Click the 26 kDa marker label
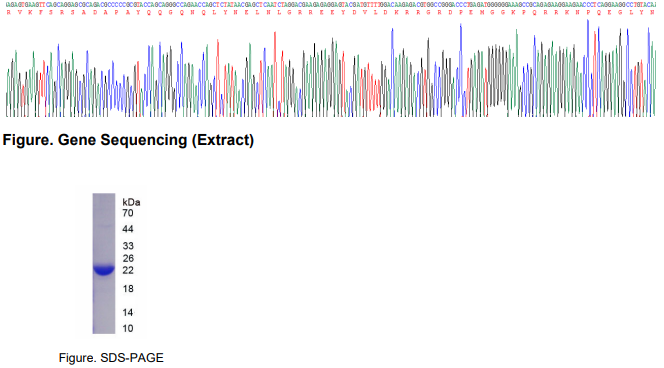The height and width of the screenshot is (368, 664). point(128,258)
